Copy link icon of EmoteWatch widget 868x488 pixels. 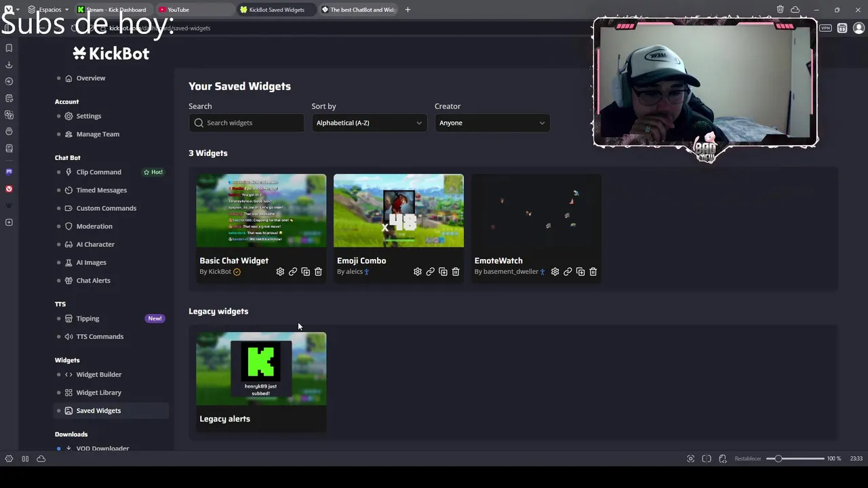pos(568,272)
